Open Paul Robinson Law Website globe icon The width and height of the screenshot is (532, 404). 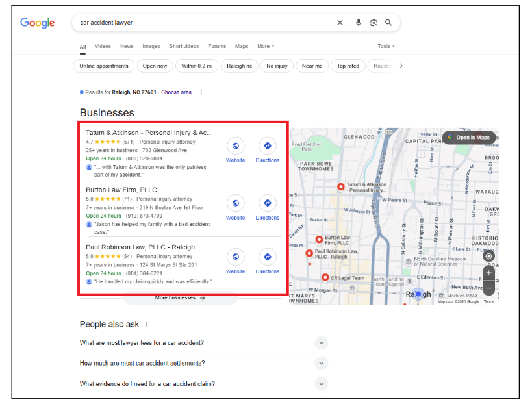point(235,257)
